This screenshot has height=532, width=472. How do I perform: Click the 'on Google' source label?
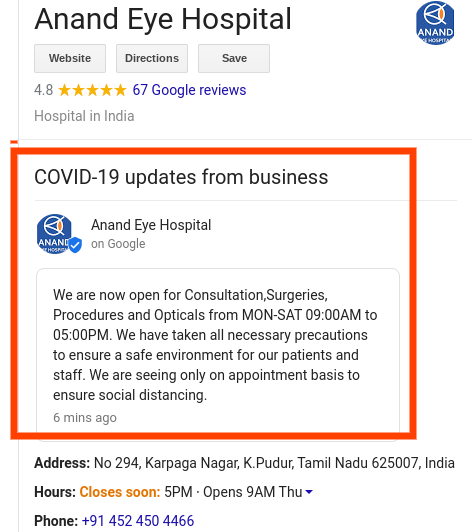tap(118, 244)
